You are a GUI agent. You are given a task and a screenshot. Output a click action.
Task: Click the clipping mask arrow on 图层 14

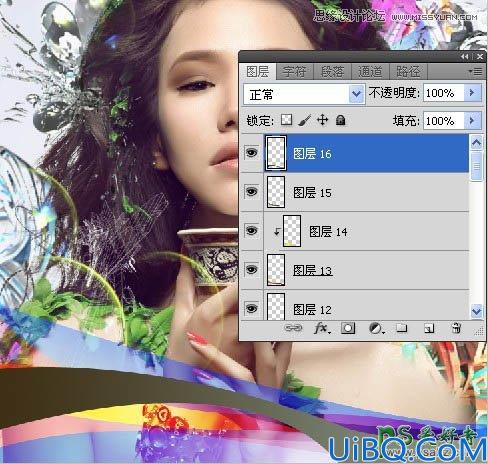(x=276, y=231)
